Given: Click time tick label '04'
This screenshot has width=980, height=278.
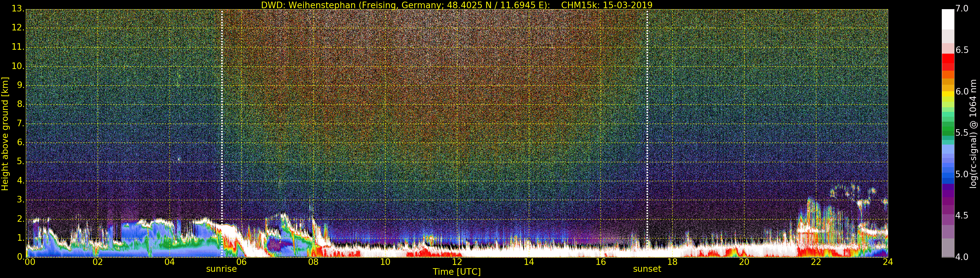Looking at the screenshot, I should (170, 262).
